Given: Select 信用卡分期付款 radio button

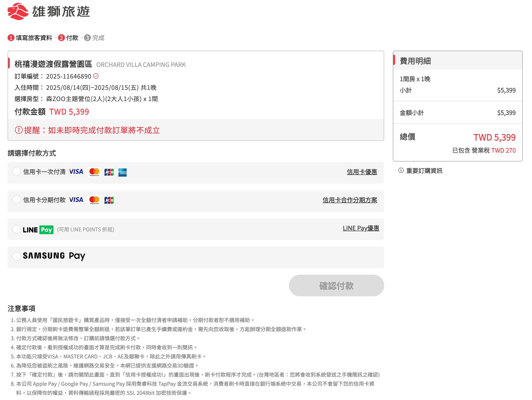Looking at the screenshot, I should (x=17, y=200).
